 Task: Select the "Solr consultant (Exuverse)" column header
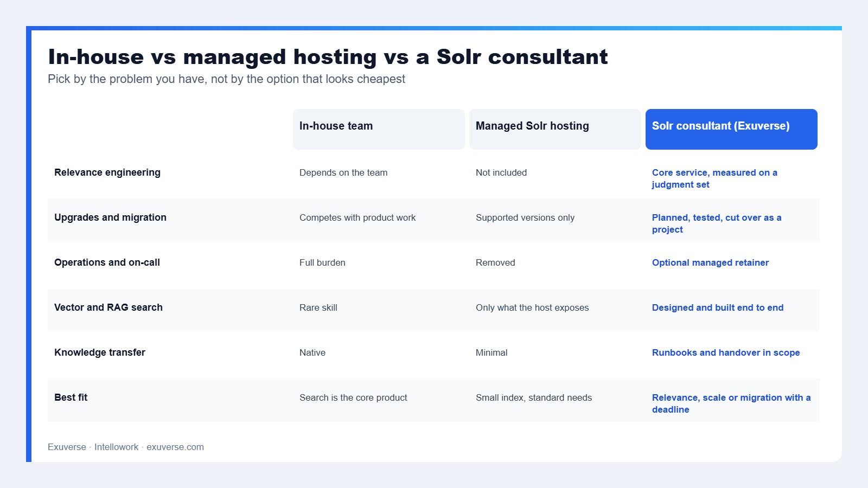(731, 129)
